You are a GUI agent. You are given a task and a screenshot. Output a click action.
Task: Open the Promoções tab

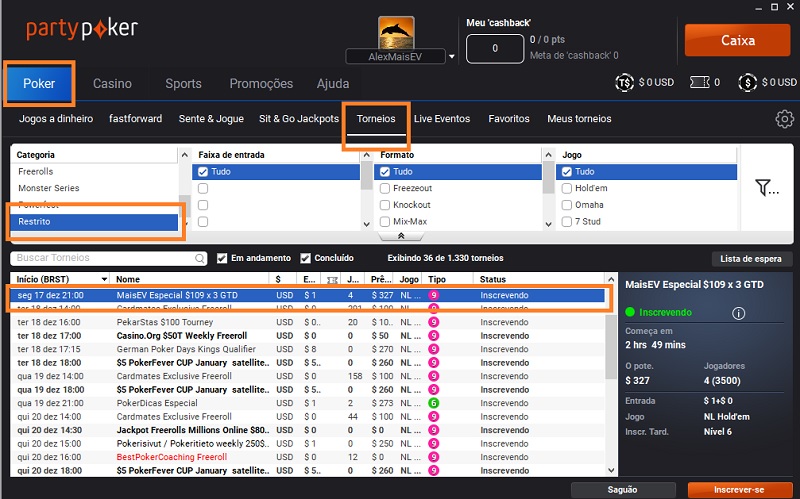pos(261,84)
